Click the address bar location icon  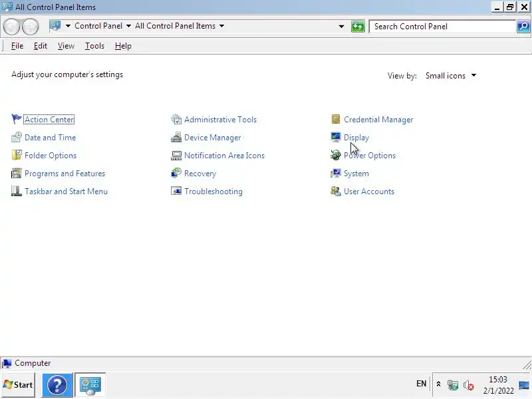pos(55,26)
